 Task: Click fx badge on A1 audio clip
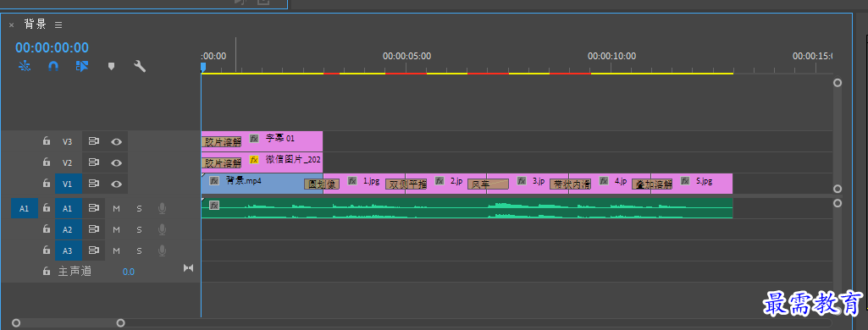click(x=214, y=205)
